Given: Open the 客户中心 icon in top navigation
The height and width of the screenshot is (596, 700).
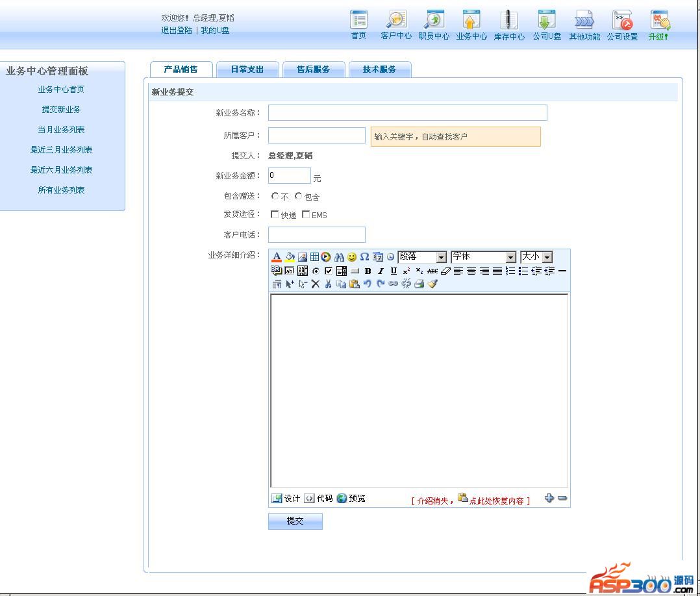Looking at the screenshot, I should [396, 25].
